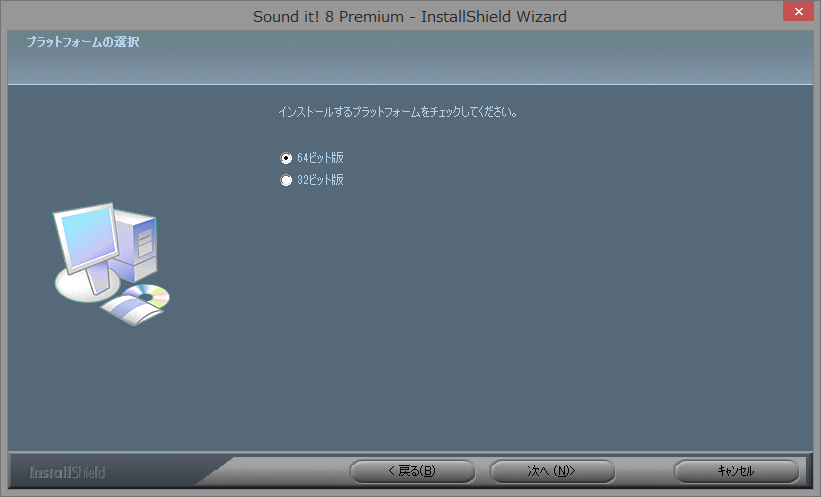Click the プラットフォームの選択 heading
821x497 pixels.
pyautogui.click(x=83, y=42)
